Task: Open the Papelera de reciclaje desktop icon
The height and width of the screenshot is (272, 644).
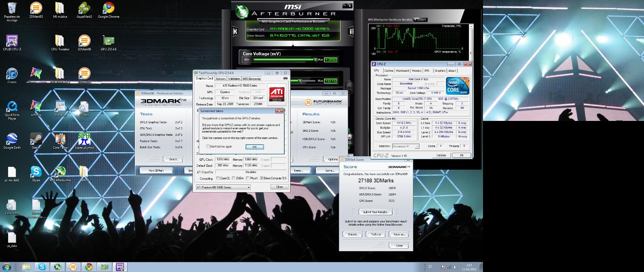Action: tap(12, 12)
